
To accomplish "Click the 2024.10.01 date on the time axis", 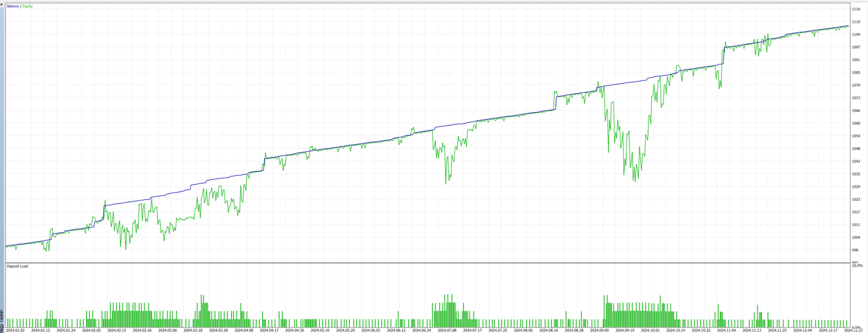I will tap(651, 330).
